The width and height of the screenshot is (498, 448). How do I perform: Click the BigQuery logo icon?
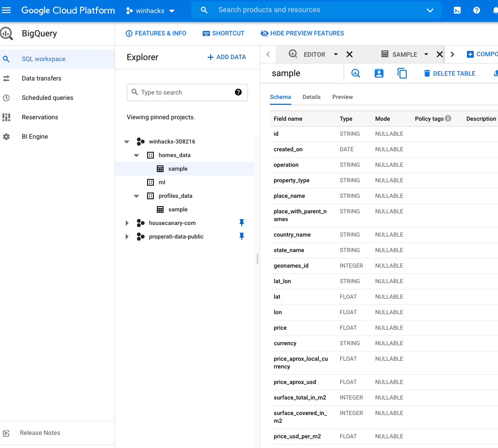pyautogui.click(x=6, y=33)
